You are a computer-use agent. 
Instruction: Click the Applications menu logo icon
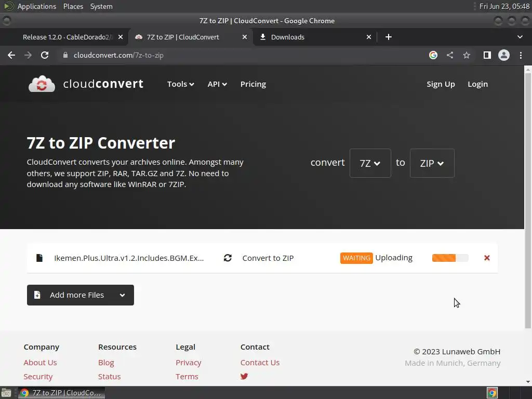[8, 6]
